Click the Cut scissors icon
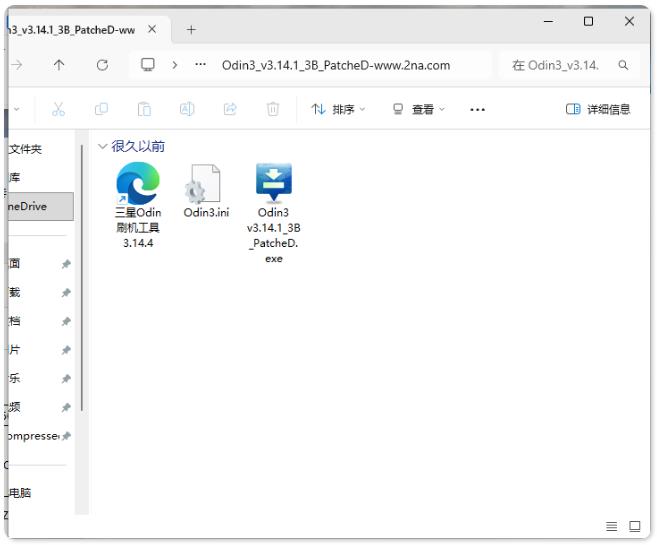This screenshot has height=545, width=657. (58, 109)
